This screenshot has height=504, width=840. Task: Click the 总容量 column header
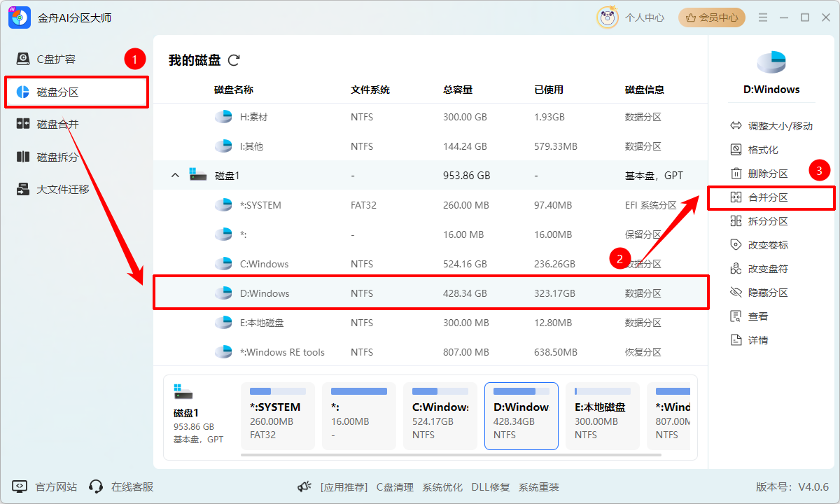pos(458,90)
